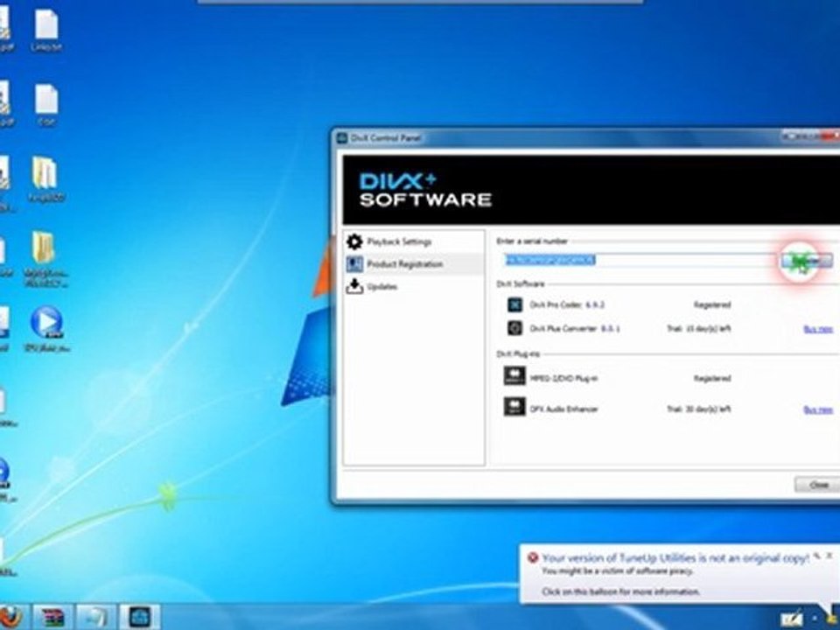Click TuneUp 'not an original copy' balloon title
This screenshot has height=630, width=840.
point(675,558)
